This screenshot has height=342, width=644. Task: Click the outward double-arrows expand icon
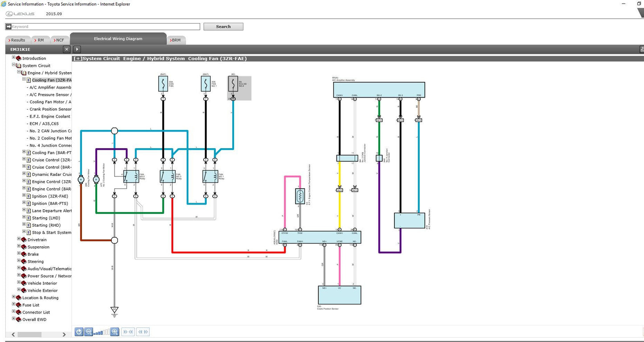coord(143,332)
